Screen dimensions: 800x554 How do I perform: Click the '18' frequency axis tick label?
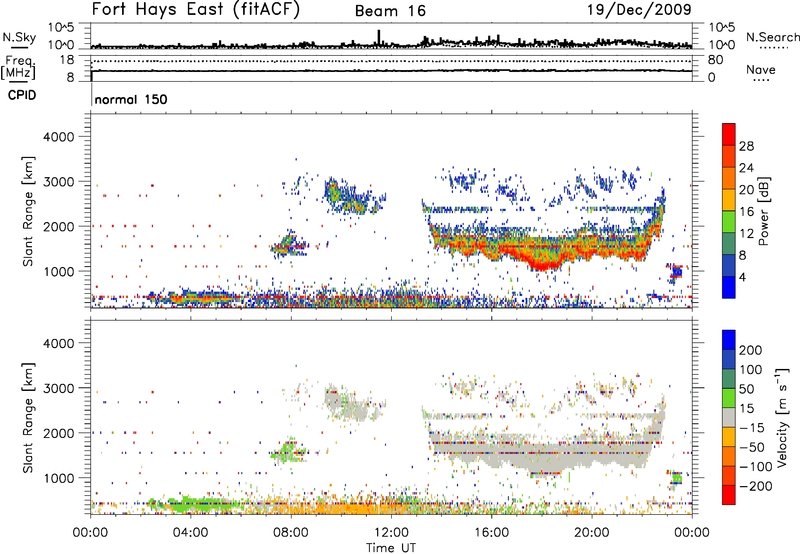pyautogui.click(x=66, y=60)
